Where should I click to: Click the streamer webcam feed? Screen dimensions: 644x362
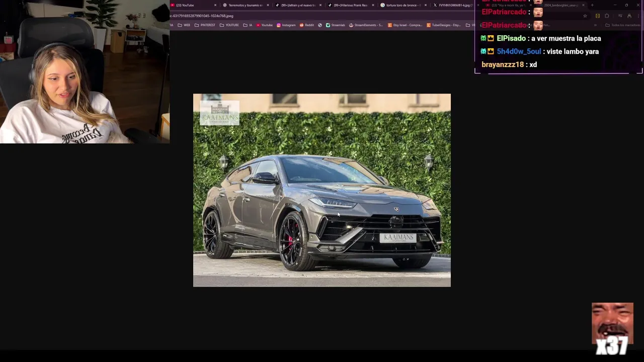click(x=85, y=72)
